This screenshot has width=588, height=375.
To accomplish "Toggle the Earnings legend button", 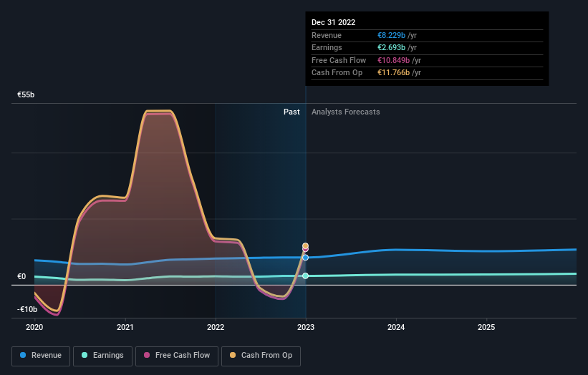I will point(102,356).
